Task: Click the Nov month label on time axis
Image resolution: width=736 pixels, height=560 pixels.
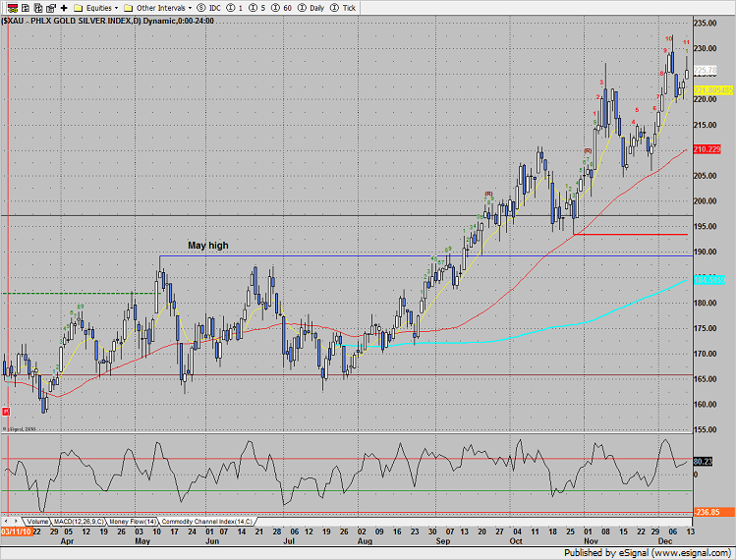Action: point(591,541)
